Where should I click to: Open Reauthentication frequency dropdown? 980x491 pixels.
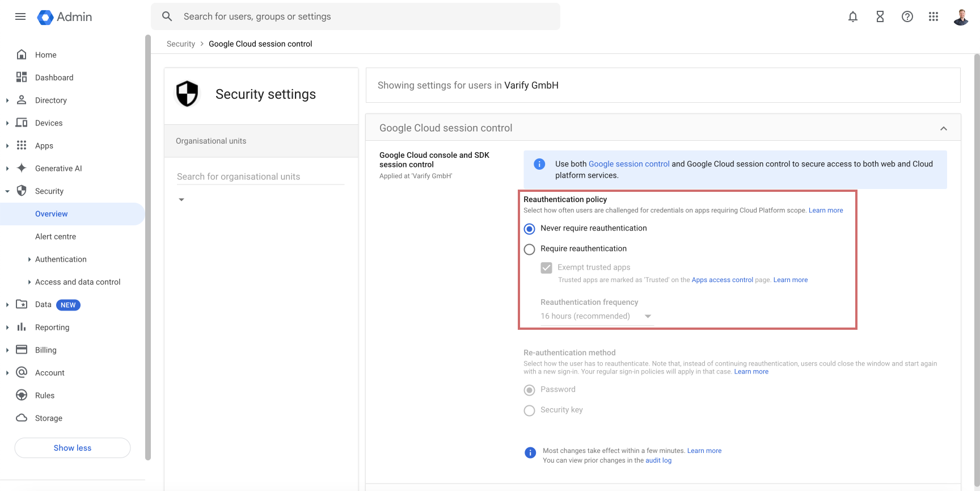point(596,316)
